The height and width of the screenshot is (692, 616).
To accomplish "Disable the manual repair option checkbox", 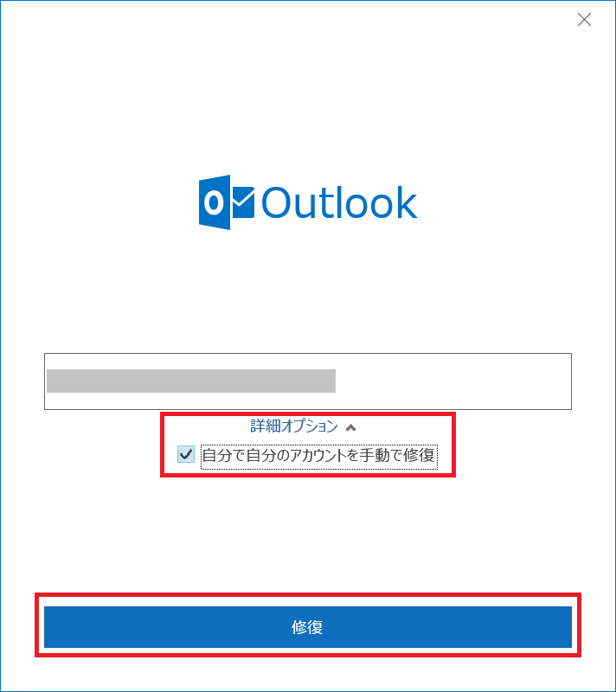I will tap(186, 454).
